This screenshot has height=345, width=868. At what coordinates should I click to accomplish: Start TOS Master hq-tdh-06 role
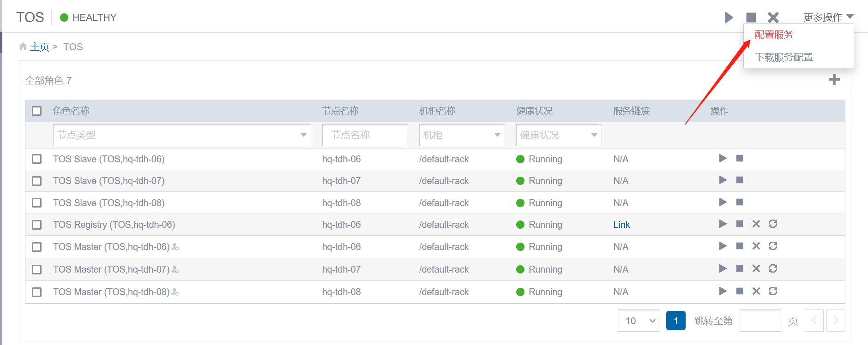coord(723,246)
